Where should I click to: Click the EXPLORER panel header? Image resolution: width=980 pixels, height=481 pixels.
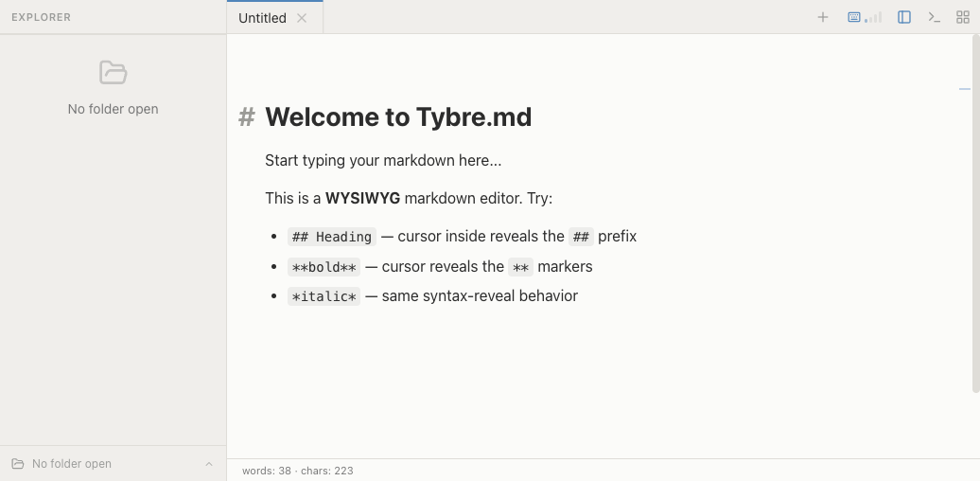42,17
